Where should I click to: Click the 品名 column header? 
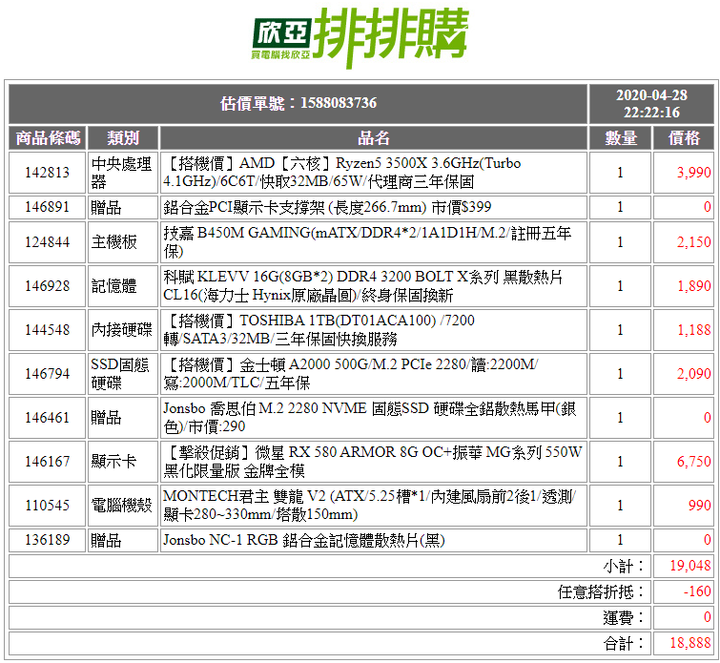373,138
